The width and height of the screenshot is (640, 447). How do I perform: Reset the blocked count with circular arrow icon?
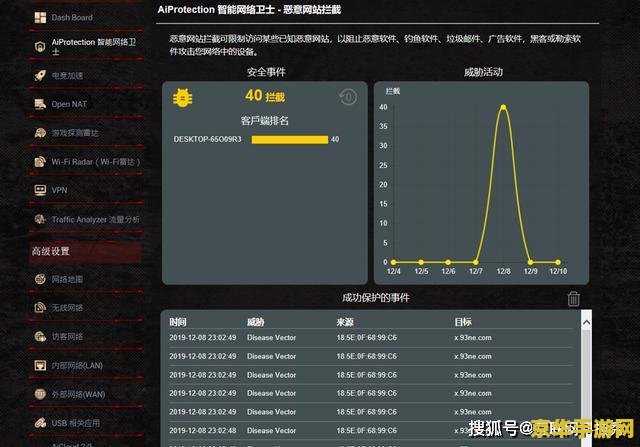tap(348, 97)
